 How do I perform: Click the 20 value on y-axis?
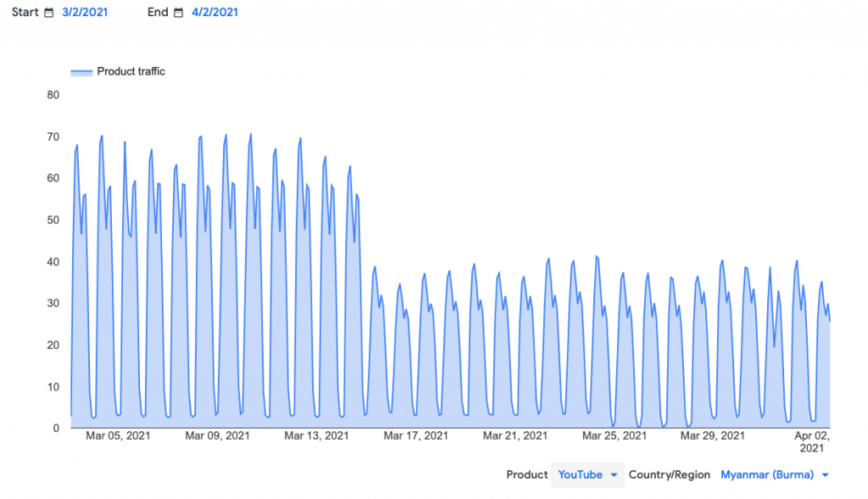53,345
